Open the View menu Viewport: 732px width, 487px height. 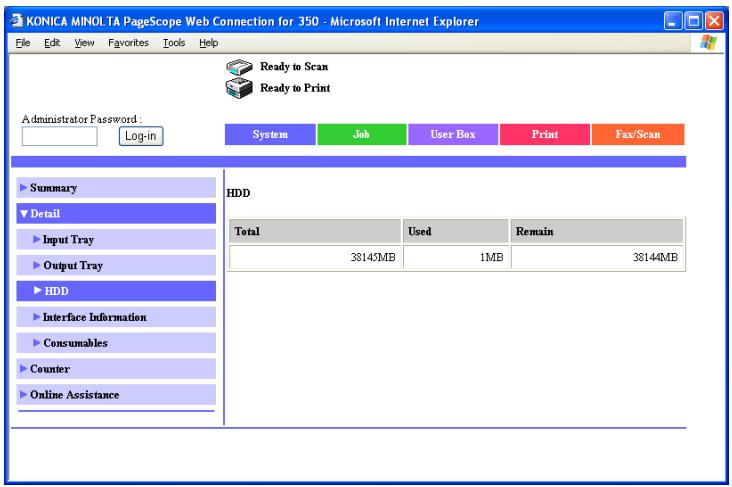pyautogui.click(x=84, y=43)
